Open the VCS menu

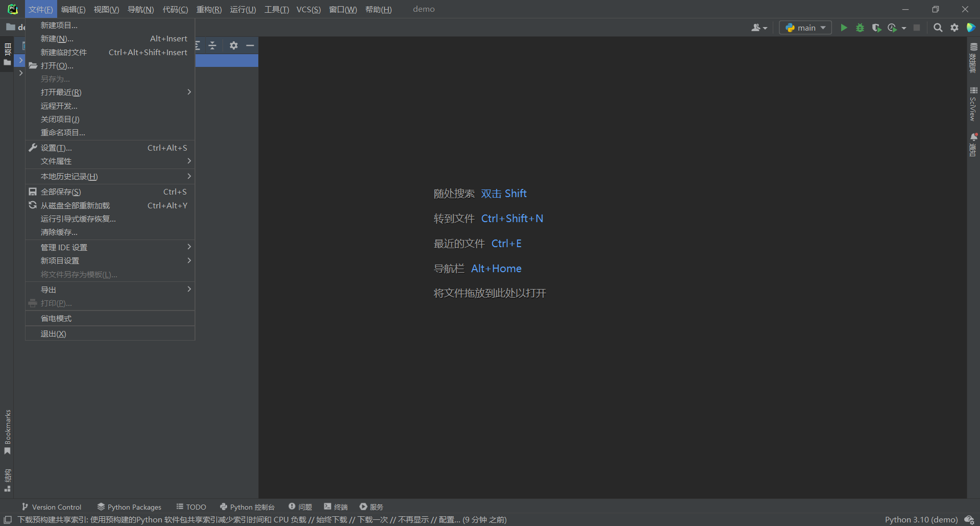click(x=308, y=9)
